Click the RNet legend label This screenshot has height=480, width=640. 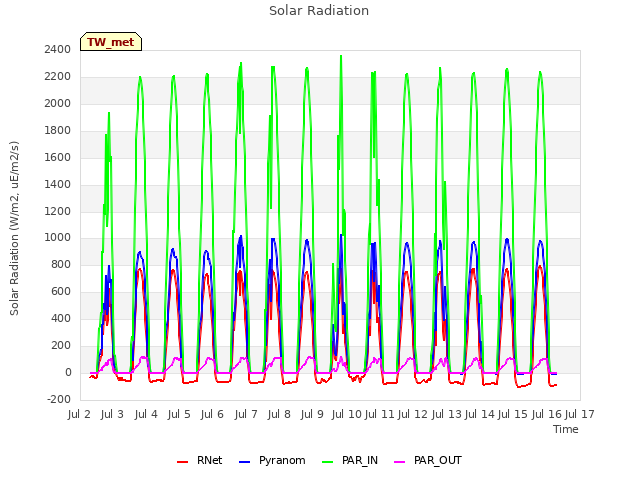coord(209,460)
